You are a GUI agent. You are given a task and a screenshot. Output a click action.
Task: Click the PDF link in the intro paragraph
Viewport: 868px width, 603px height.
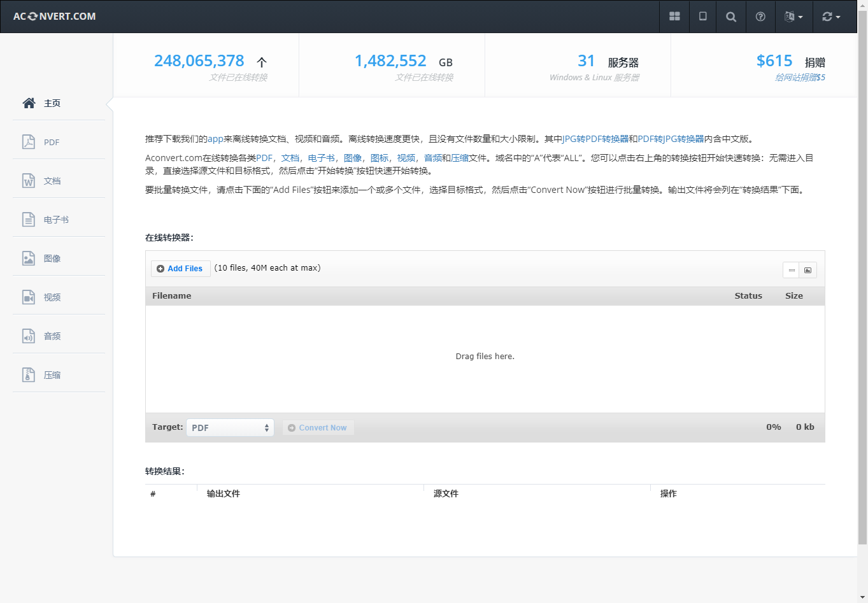[x=264, y=158]
